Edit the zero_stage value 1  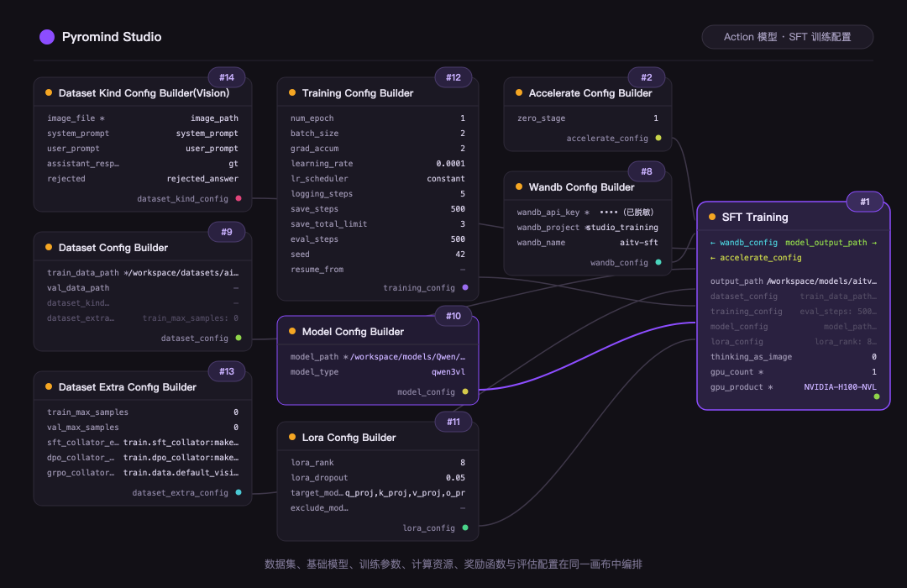coord(655,118)
